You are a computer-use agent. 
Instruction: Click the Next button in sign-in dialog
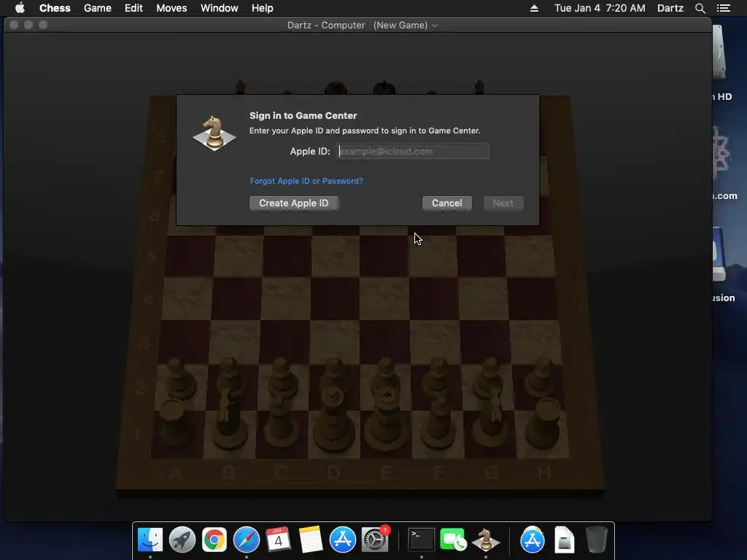click(x=503, y=203)
